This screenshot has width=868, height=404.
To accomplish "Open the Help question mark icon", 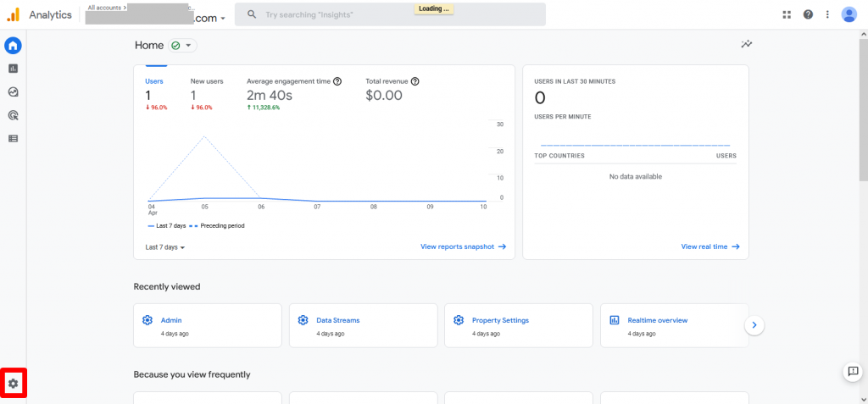I will tap(808, 14).
